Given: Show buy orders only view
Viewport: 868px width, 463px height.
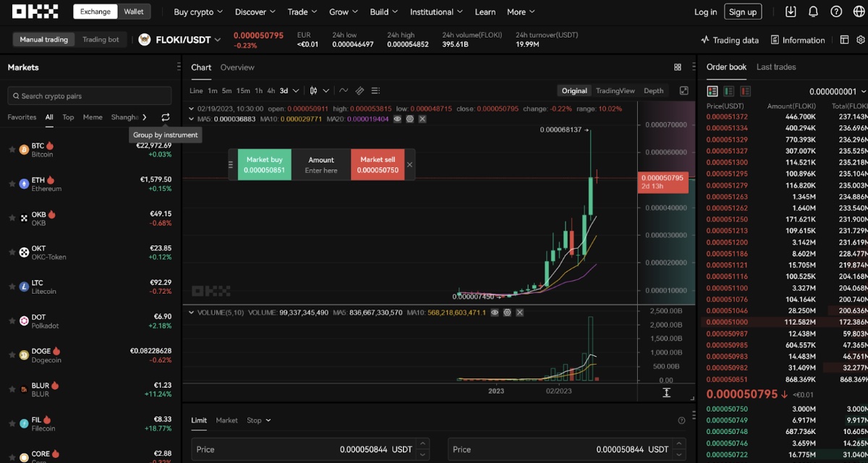Looking at the screenshot, I should [x=729, y=91].
